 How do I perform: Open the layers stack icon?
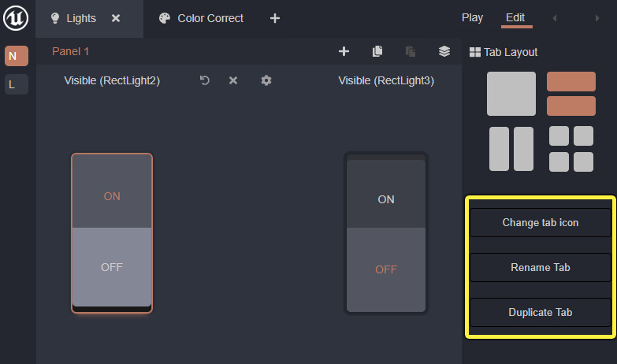(x=444, y=51)
